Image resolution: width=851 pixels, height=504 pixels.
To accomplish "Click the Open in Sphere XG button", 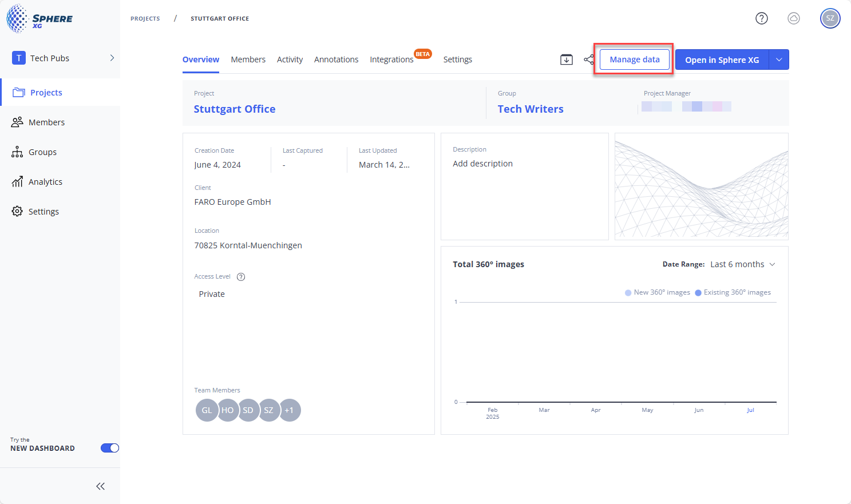I will (722, 59).
